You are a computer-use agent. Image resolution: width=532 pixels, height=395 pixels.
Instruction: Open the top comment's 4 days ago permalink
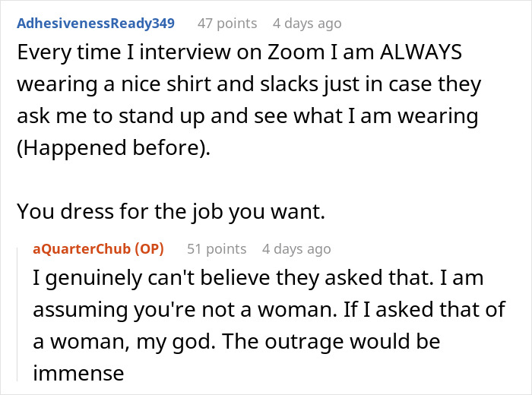tap(307, 24)
